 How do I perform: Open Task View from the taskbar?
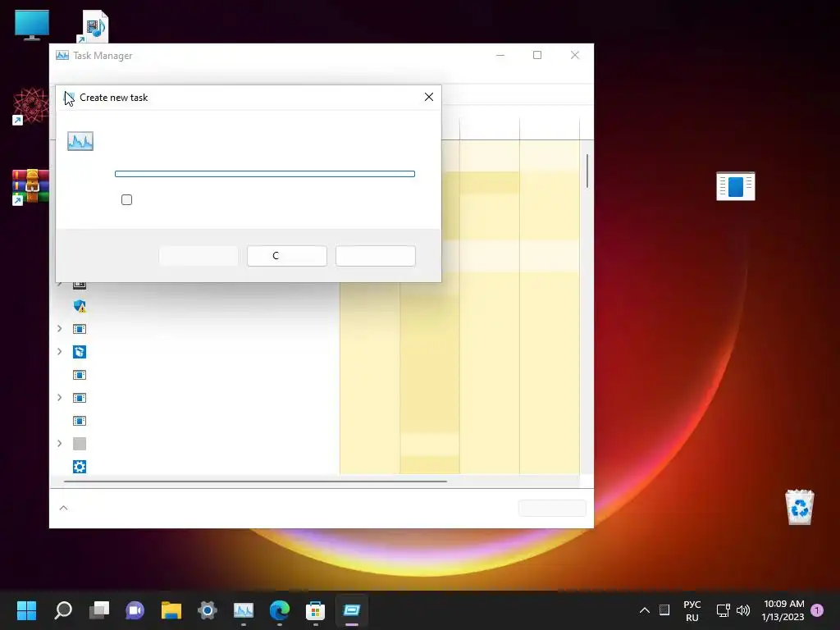99,610
